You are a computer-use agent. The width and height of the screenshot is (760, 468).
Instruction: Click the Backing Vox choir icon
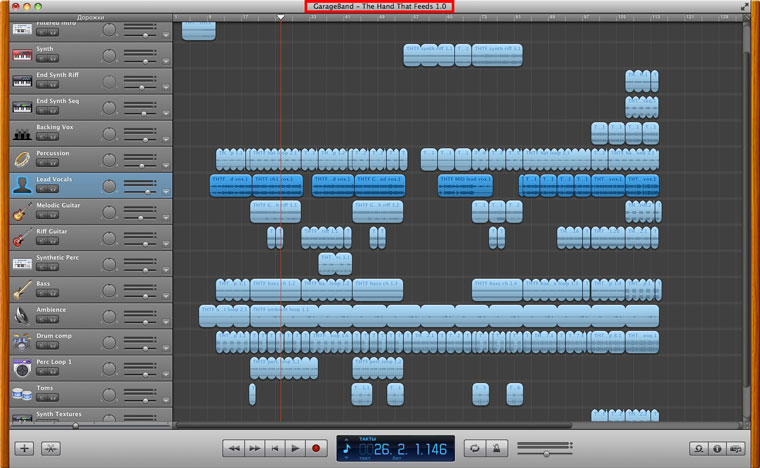(x=21, y=133)
